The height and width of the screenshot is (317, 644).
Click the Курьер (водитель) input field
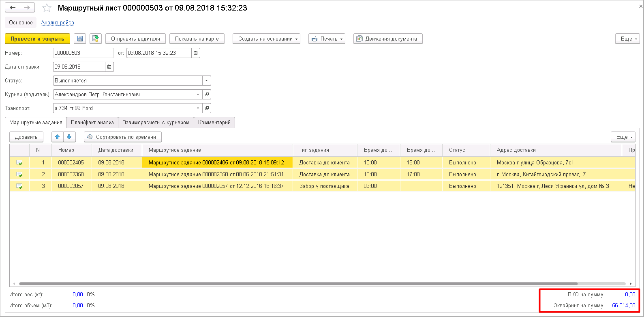(x=124, y=94)
